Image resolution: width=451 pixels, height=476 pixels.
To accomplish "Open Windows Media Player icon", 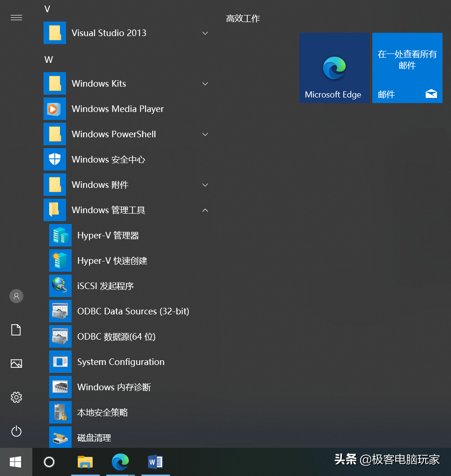I will coord(55,109).
